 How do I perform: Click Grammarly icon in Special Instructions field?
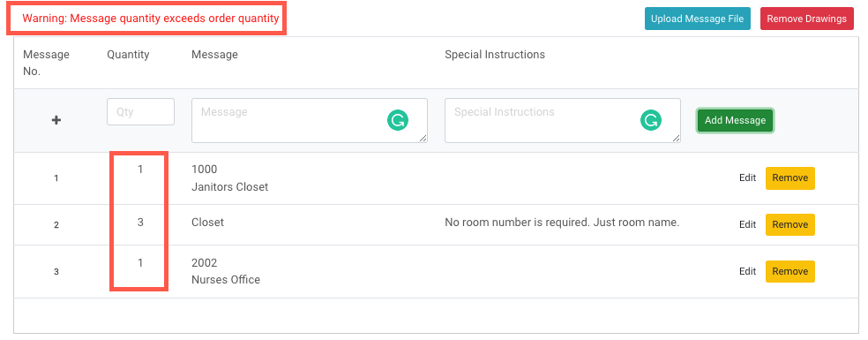coord(651,120)
